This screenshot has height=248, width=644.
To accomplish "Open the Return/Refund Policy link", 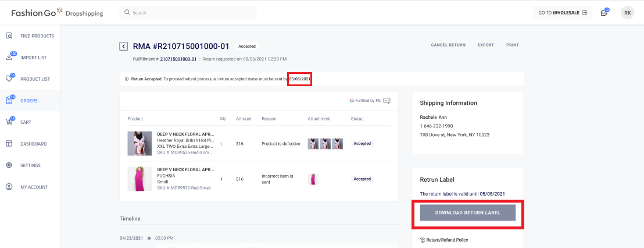I will point(447,240).
